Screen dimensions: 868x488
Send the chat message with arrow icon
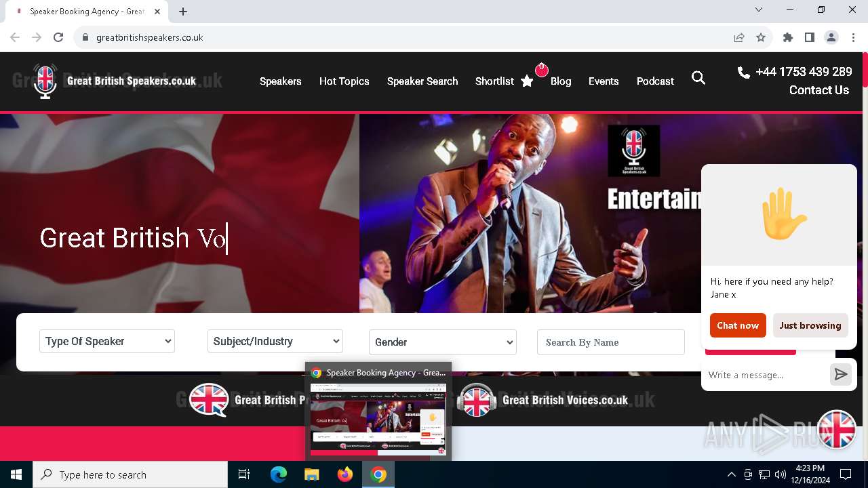tap(841, 374)
